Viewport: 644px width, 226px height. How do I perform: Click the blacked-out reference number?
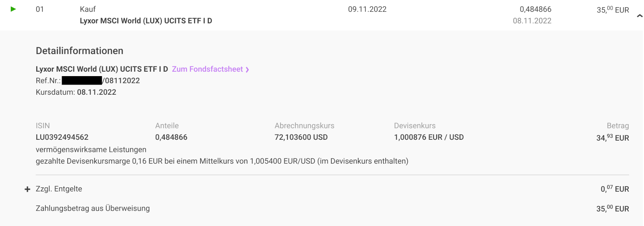[82, 81]
